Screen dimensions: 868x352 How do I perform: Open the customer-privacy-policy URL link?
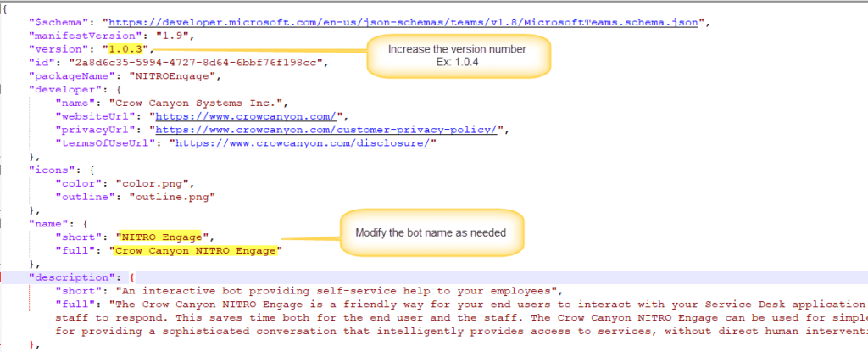[326, 130]
